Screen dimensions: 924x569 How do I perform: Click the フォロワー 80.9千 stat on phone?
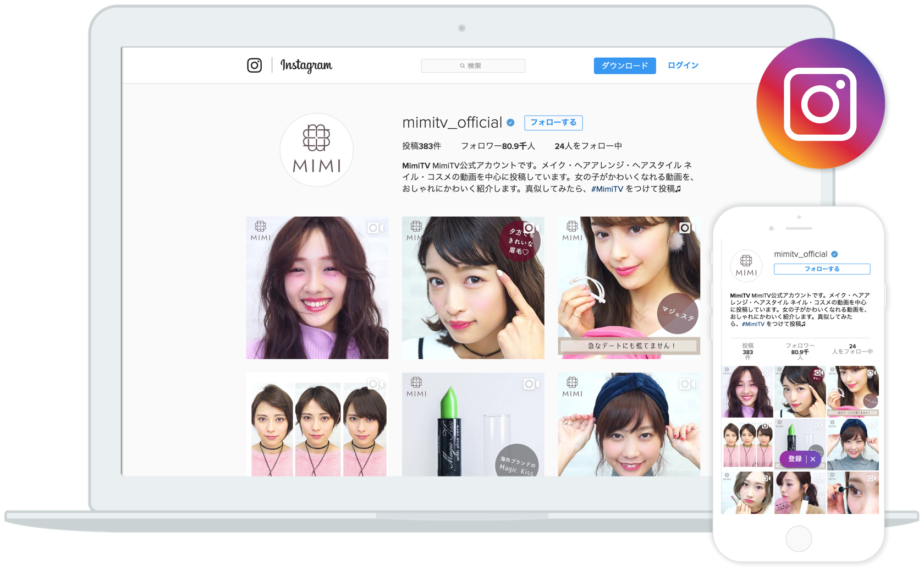pos(800,352)
